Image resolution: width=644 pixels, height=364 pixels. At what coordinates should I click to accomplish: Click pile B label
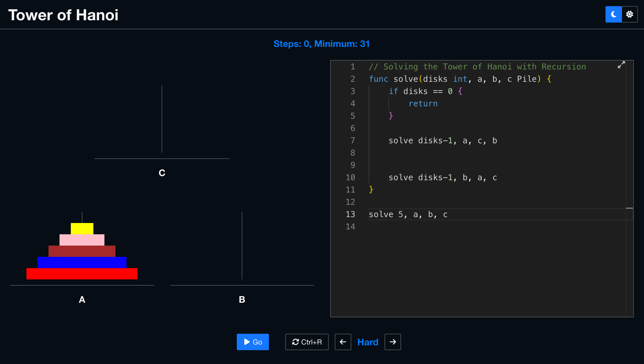[242, 299]
